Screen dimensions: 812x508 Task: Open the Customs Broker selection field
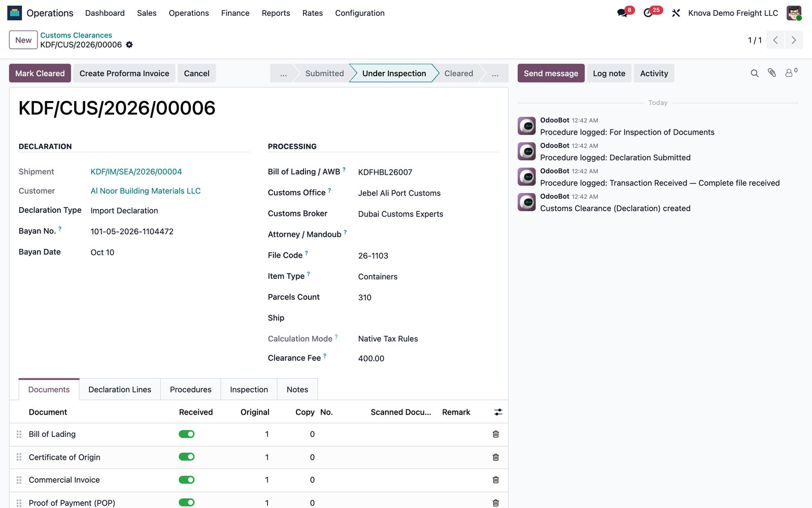428,214
